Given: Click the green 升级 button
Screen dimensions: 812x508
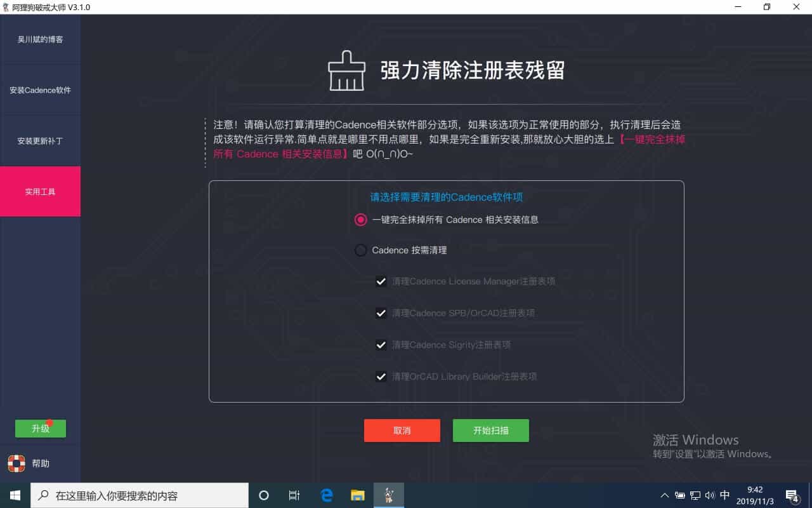Looking at the screenshot, I should [x=41, y=429].
